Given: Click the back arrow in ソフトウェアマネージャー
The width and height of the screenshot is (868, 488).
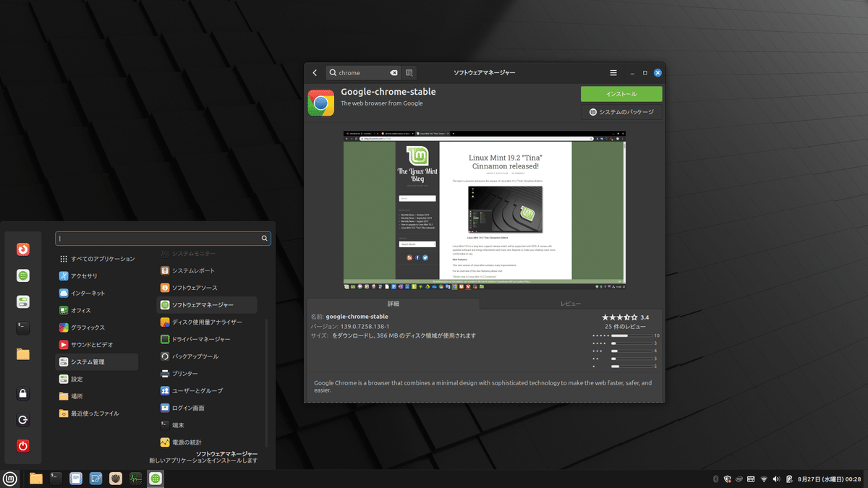Looking at the screenshot, I should (x=315, y=72).
